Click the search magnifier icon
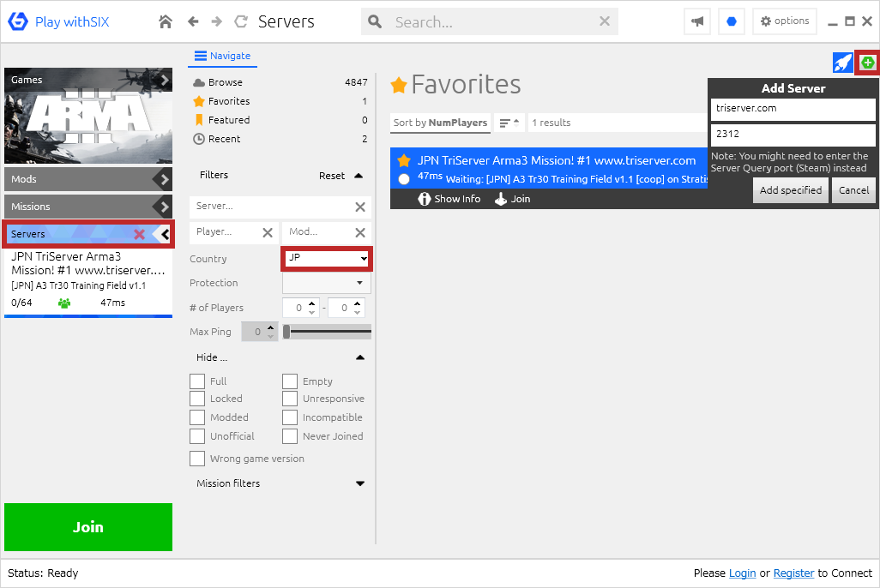The height and width of the screenshot is (588, 880). tap(375, 22)
